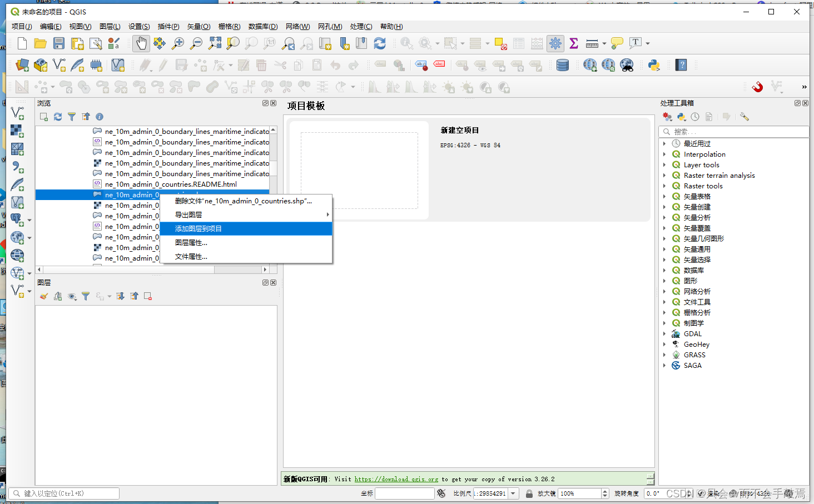The image size is (814, 504).
Task: Click the CRS selection icon next to the coordinate field
Action: [x=441, y=493]
